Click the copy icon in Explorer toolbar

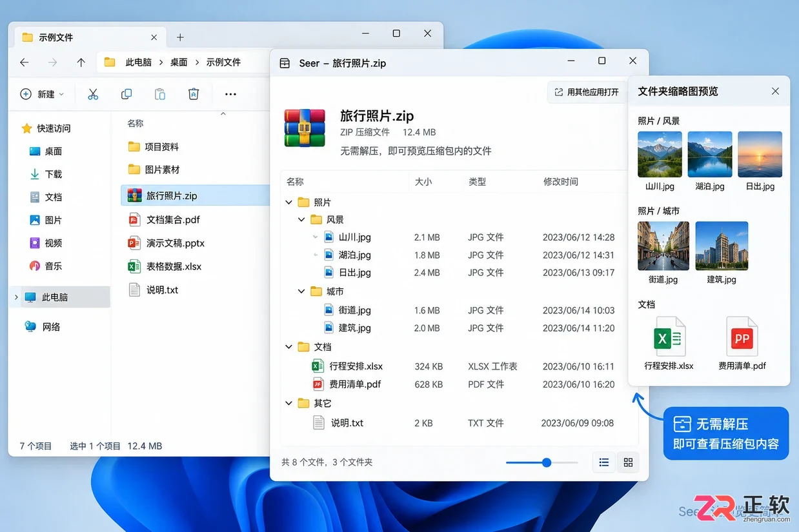coord(126,94)
